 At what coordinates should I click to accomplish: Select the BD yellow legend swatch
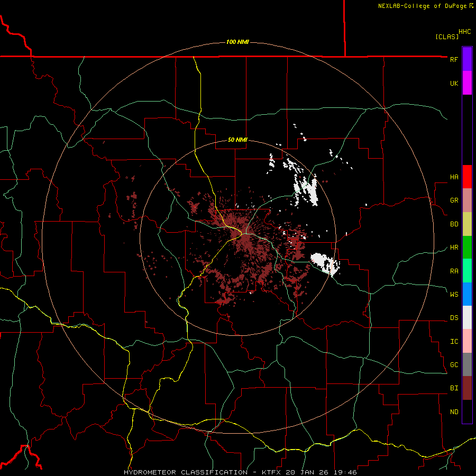pyautogui.click(x=467, y=224)
